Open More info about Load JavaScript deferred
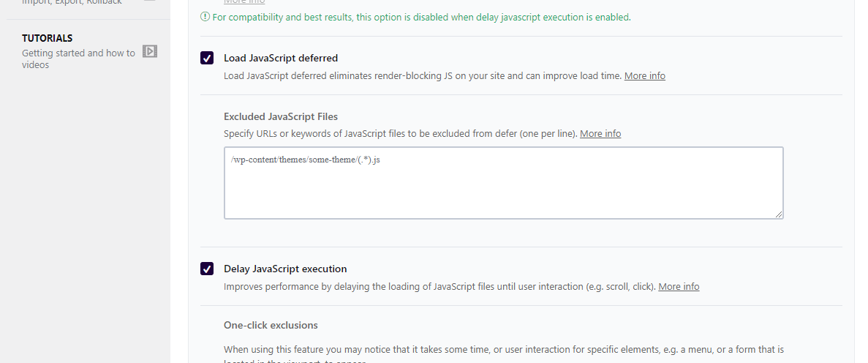The image size is (868, 363). pos(644,76)
